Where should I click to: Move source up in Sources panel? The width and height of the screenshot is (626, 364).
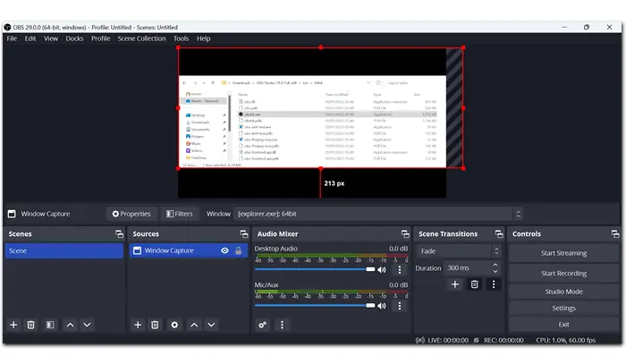[194, 325]
